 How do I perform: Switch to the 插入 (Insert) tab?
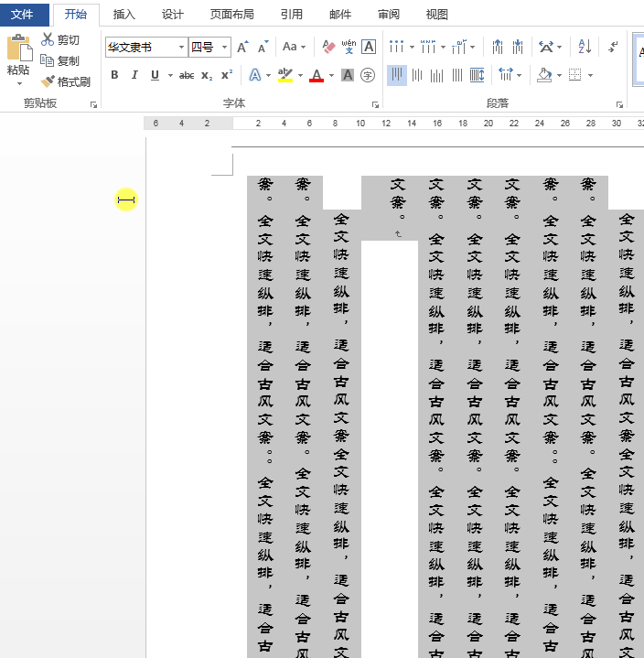[x=123, y=15]
